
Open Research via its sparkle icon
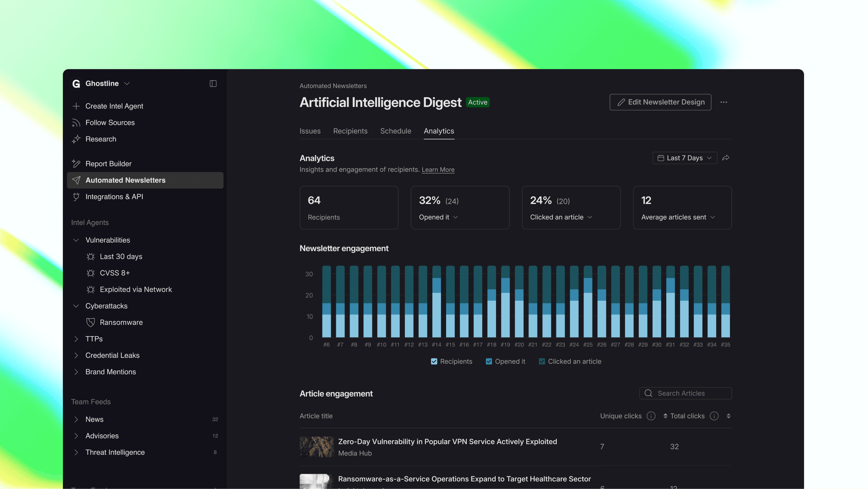(76, 139)
